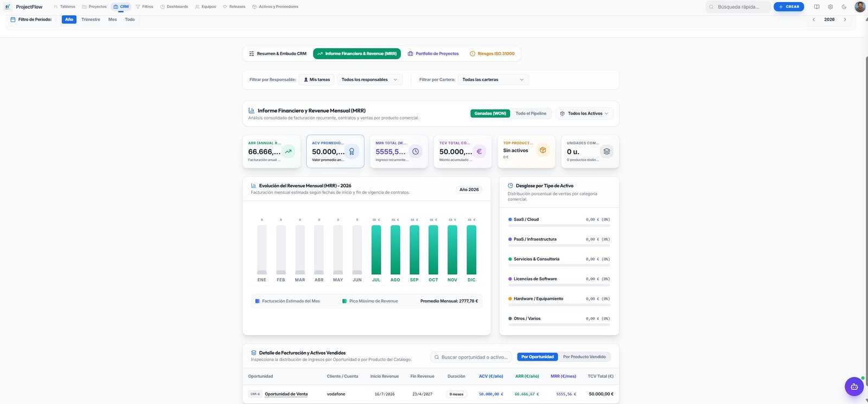
Task: Select the Mes period filter
Action: coord(112,20)
